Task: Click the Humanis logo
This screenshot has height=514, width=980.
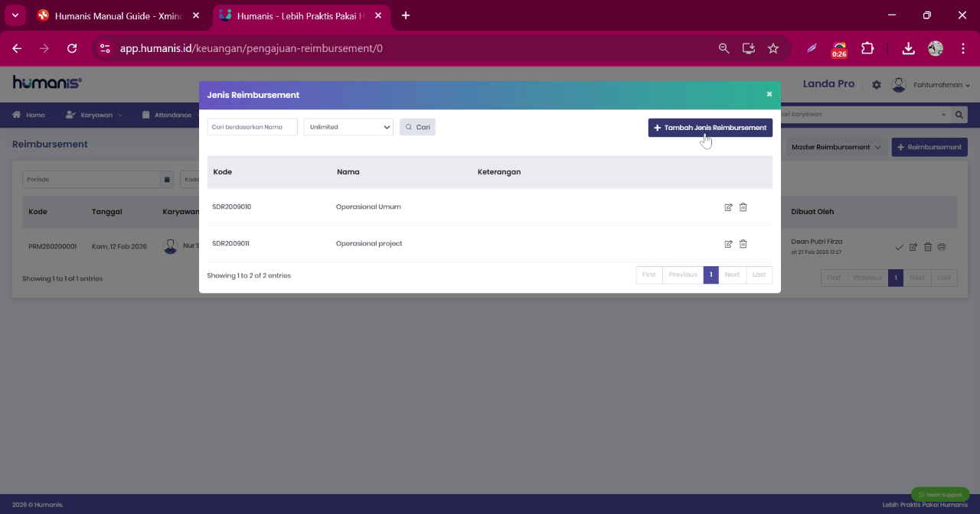Action: 47,83
